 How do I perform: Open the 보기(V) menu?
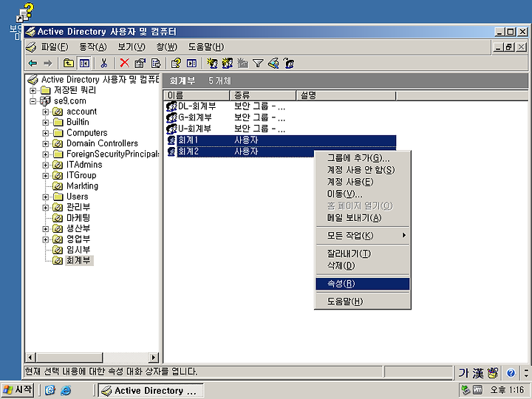[x=132, y=47]
